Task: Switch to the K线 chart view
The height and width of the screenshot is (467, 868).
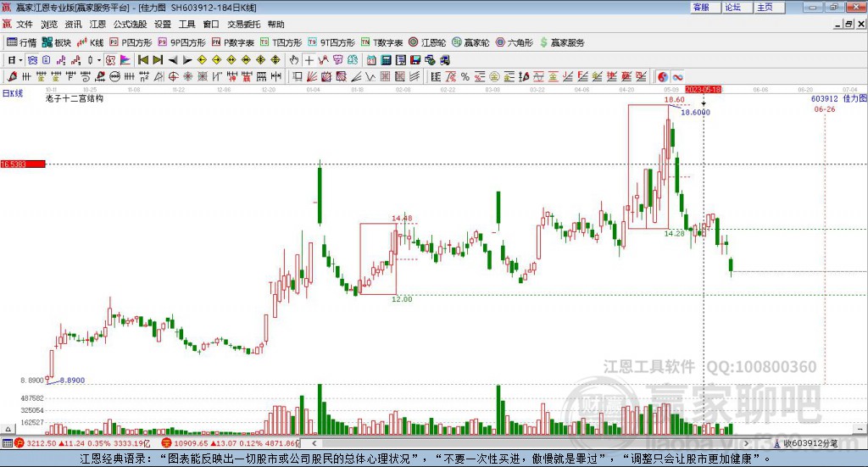Action: tap(91, 42)
